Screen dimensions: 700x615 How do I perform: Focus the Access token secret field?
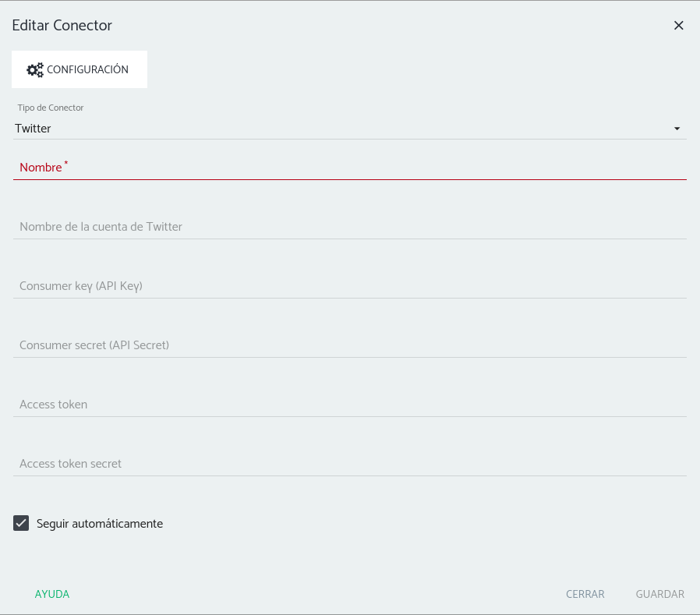point(349,464)
